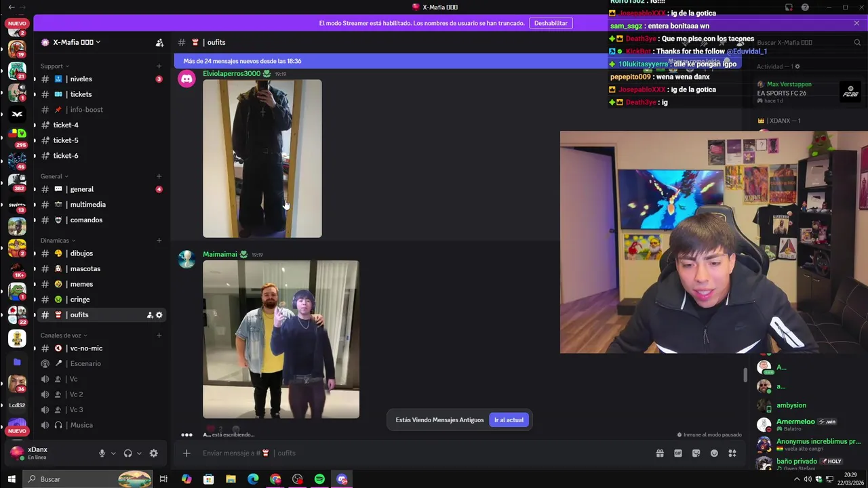
Task: Open Elviolaperros3000 username profile
Action: pyautogui.click(x=231, y=74)
